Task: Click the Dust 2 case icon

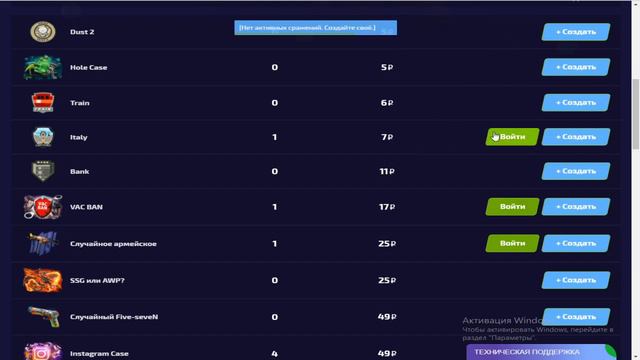Action: click(43, 31)
